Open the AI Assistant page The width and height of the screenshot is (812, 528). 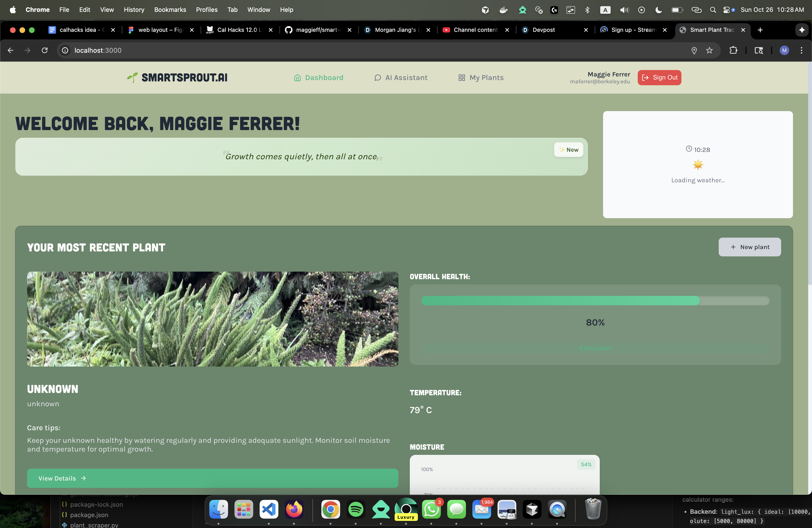point(401,77)
